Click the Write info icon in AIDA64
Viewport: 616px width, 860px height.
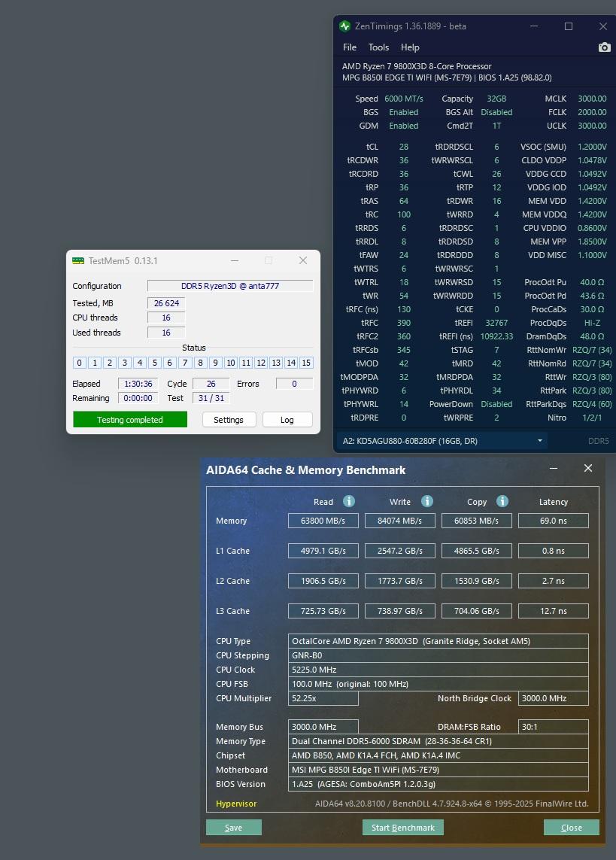(426, 502)
